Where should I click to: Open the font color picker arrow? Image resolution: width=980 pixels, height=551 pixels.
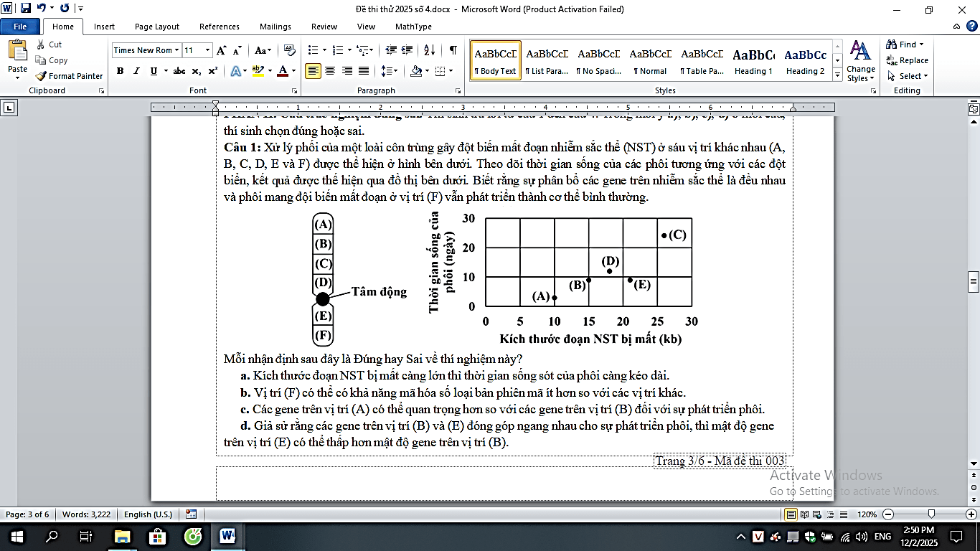(294, 71)
